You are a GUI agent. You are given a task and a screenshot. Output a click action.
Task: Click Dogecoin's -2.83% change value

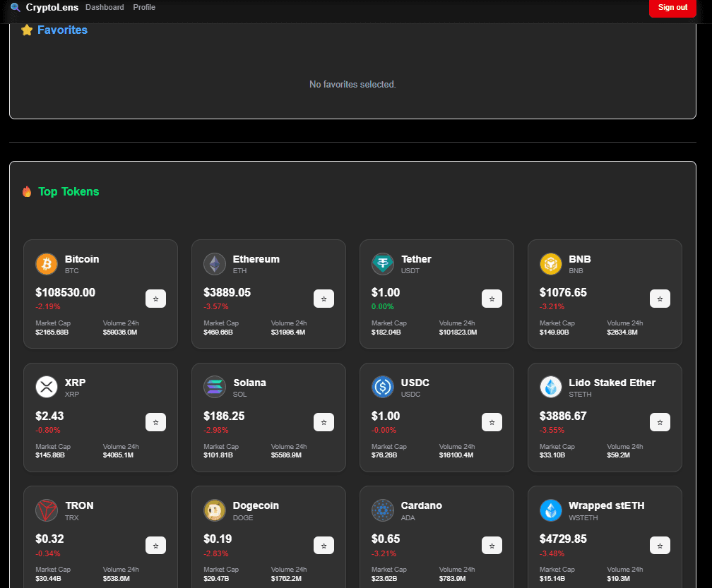coord(215,553)
